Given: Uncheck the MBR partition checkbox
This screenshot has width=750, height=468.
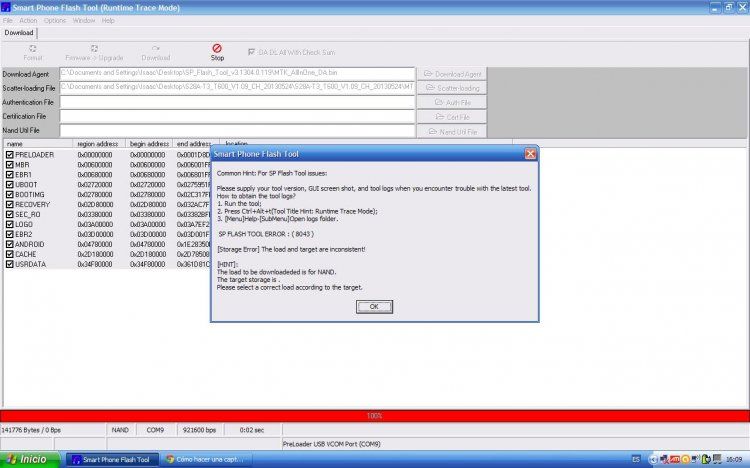Looking at the screenshot, I should 10,165.
